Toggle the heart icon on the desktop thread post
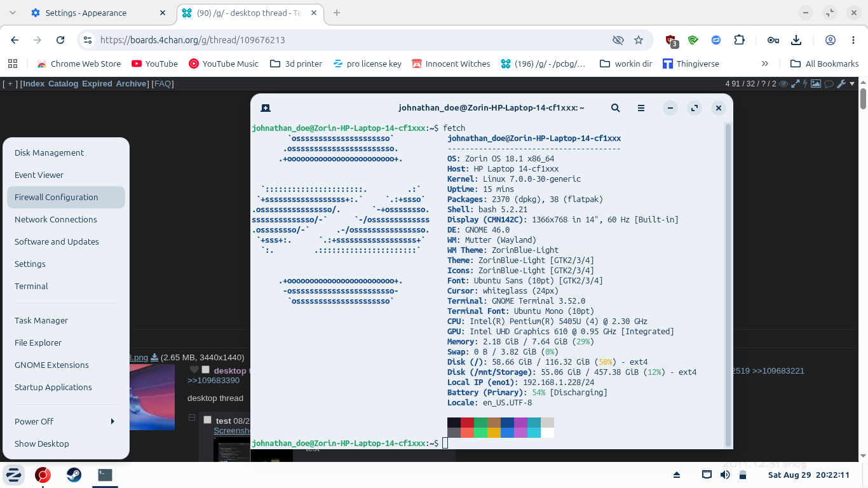This screenshot has height=488, width=868. pos(194,370)
